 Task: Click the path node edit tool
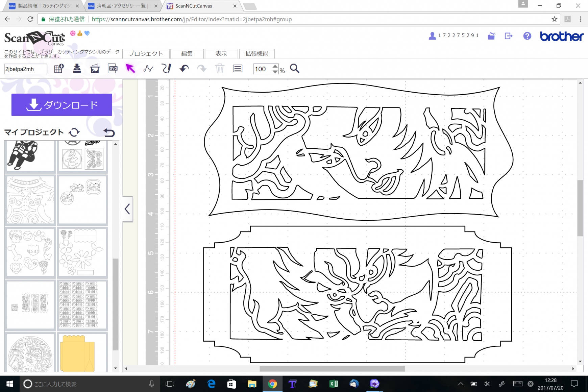click(x=148, y=69)
